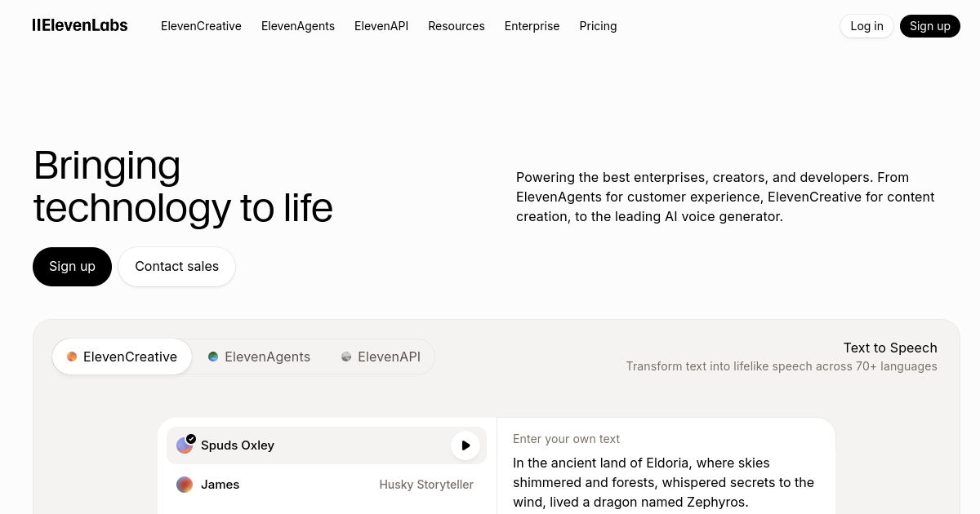Expand the ElevenAgents navigation menu
The width and height of the screenshot is (980, 514).
click(298, 26)
